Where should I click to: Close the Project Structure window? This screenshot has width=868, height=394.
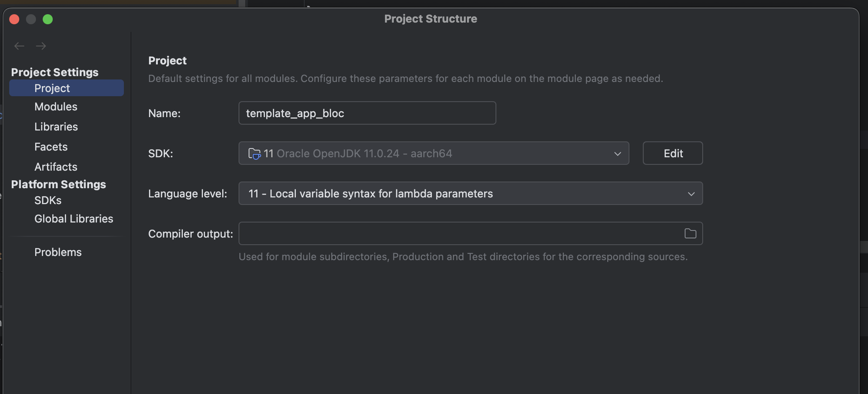(x=14, y=19)
